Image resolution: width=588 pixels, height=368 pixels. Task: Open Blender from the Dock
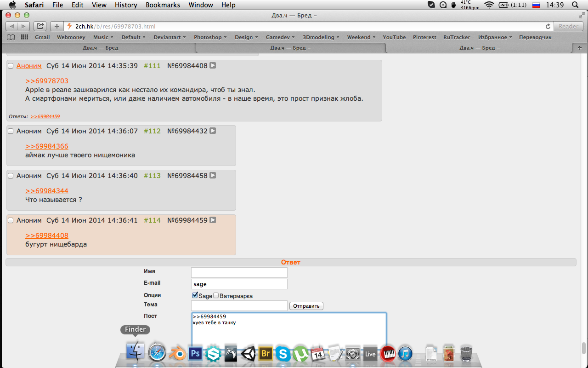point(177,353)
